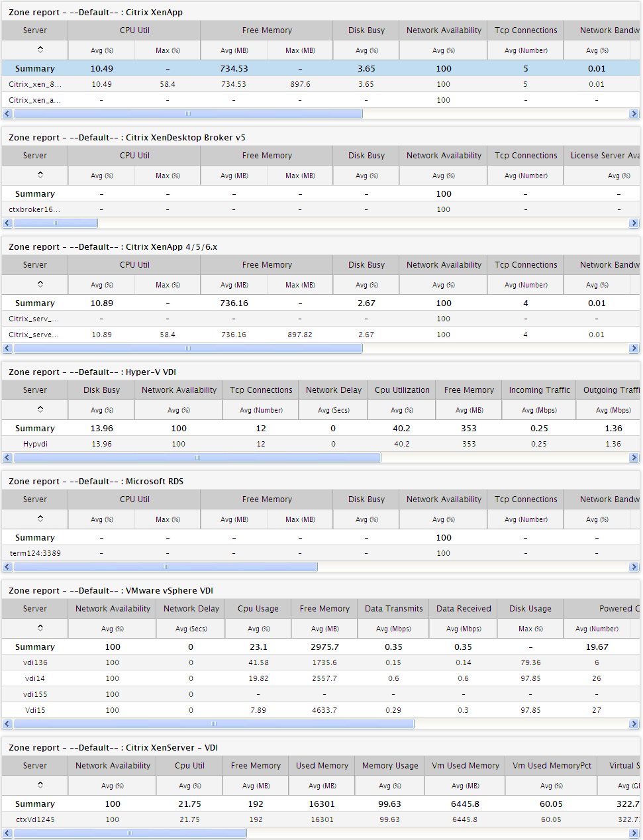Click sort arrows in VMware vSphere VDI report
The width and height of the screenshot is (643, 840).
click(x=40, y=627)
